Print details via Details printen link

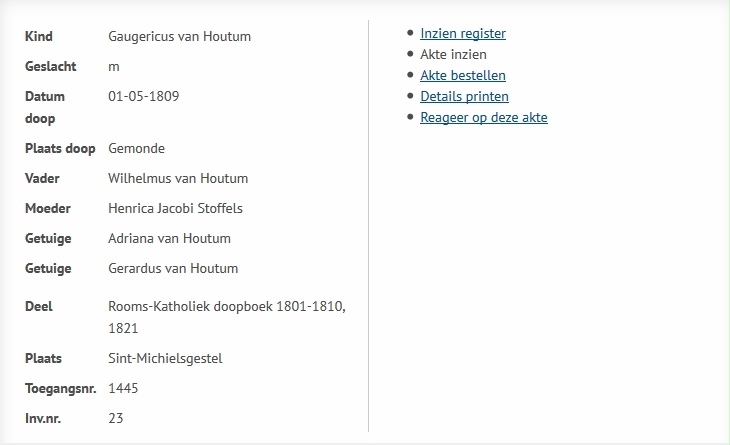[464, 97]
